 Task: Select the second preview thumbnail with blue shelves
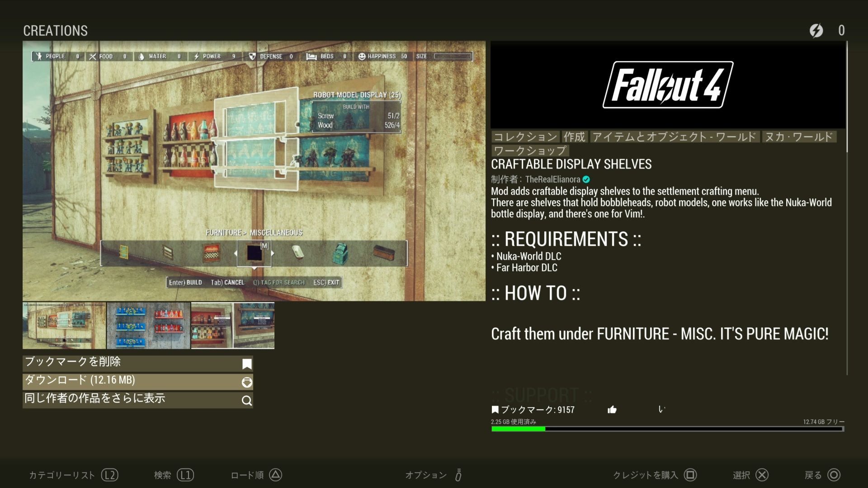(148, 325)
